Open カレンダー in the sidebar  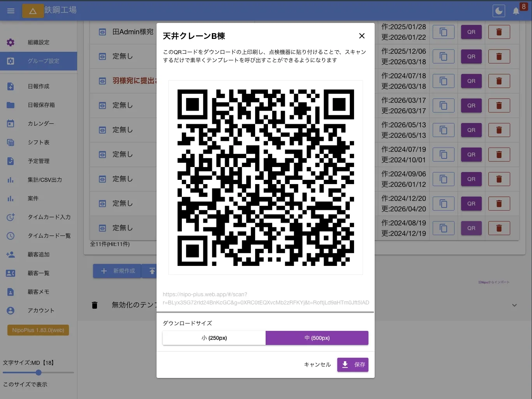(39, 124)
